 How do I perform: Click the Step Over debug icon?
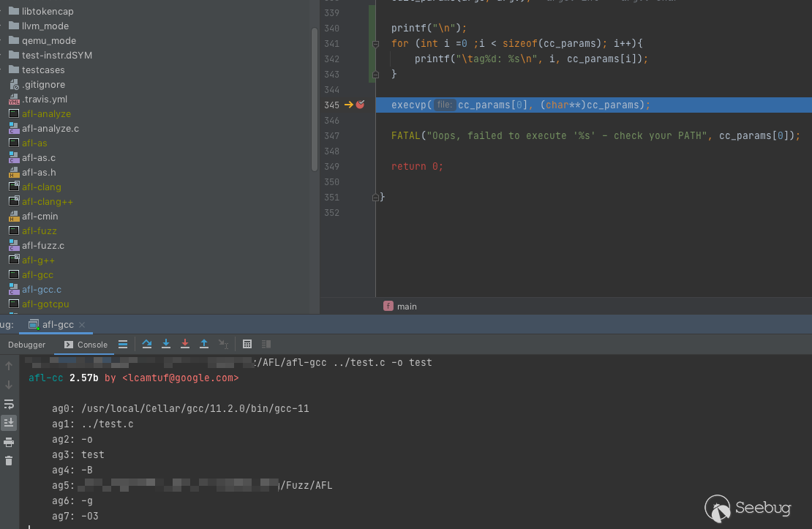[147, 344]
